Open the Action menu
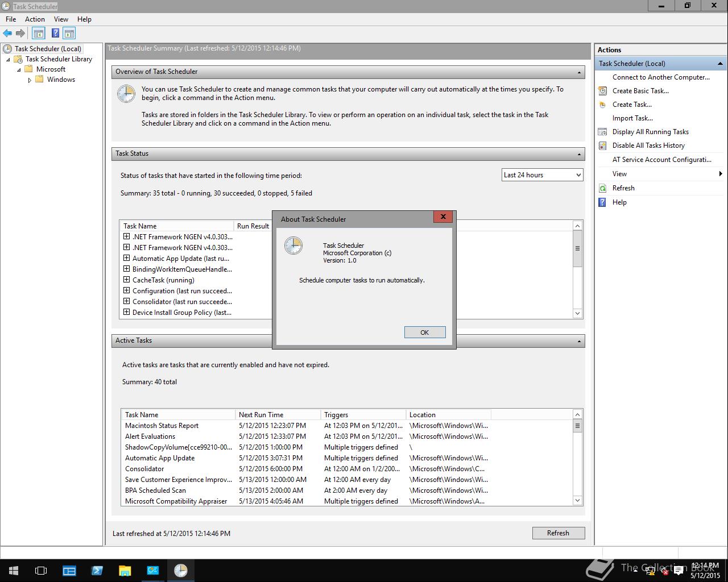Viewport: 728px width, 582px height. coord(35,19)
